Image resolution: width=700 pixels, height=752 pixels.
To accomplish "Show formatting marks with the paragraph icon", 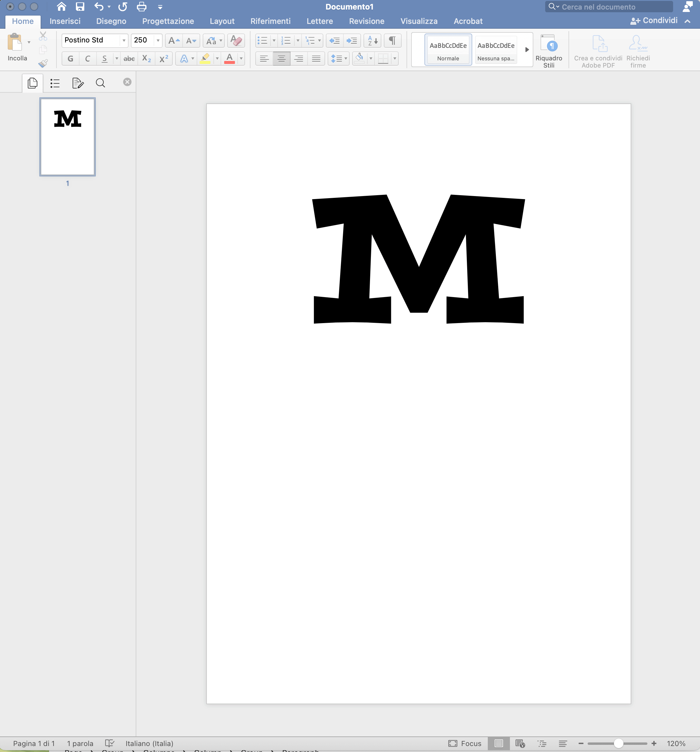I will coord(392,40).
